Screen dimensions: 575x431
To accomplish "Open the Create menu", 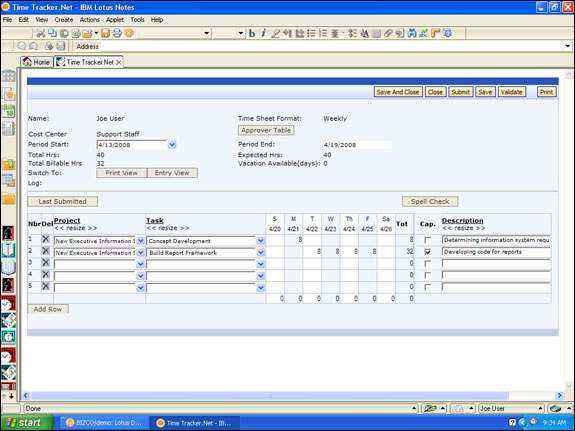I will (64, 20).
